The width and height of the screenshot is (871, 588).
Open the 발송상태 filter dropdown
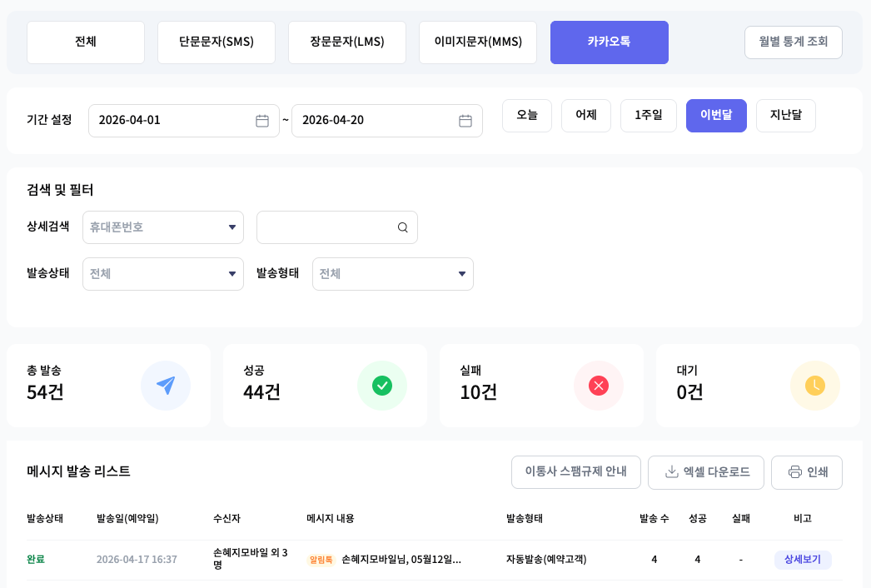pos(163,274)
